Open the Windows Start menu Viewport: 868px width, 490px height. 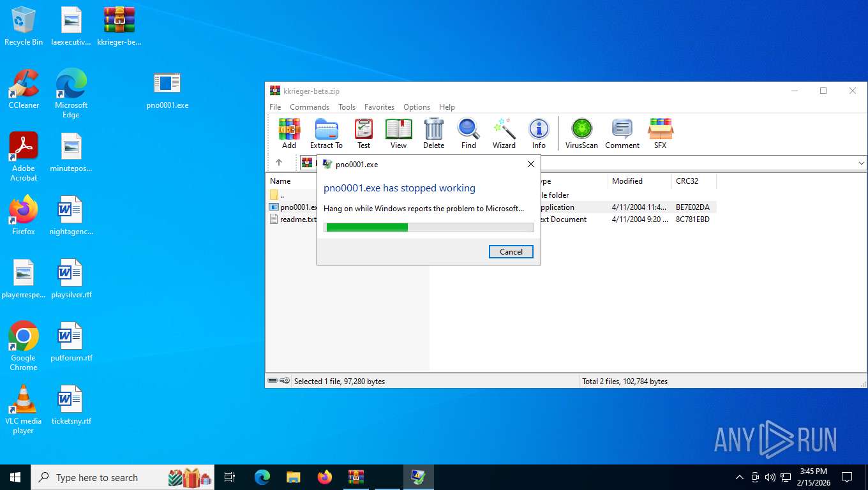(x=15, y=477)
